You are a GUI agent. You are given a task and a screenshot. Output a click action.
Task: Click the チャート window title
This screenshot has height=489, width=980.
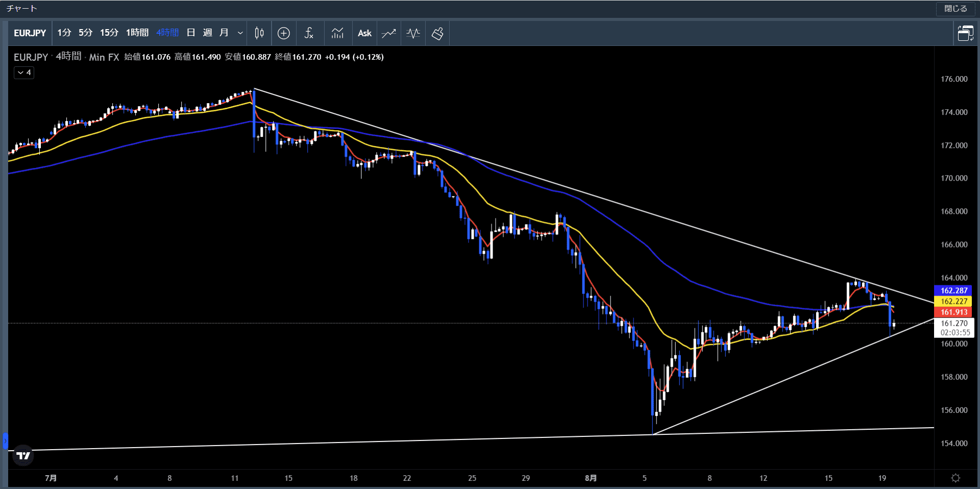coord(21,9)
